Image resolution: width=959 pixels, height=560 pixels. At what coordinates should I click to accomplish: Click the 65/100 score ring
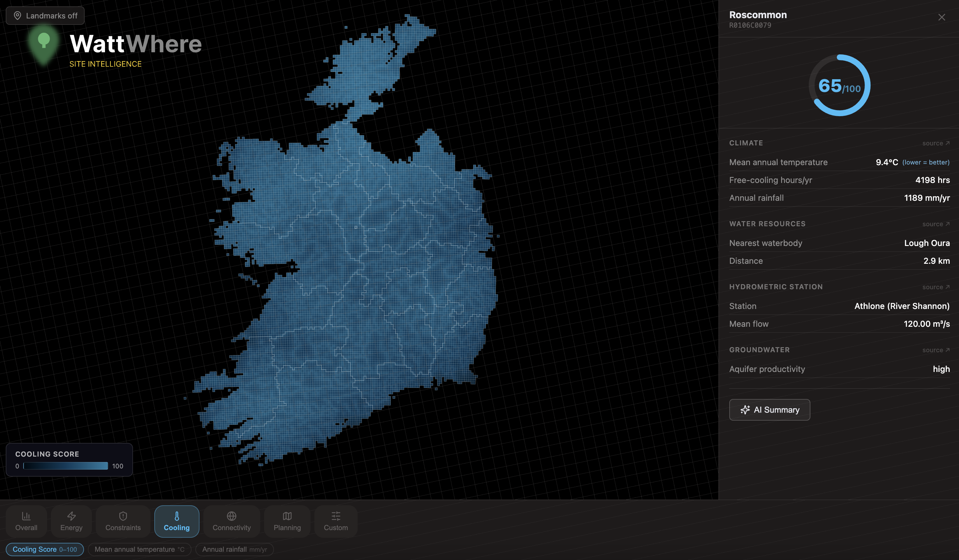[839, 85]
